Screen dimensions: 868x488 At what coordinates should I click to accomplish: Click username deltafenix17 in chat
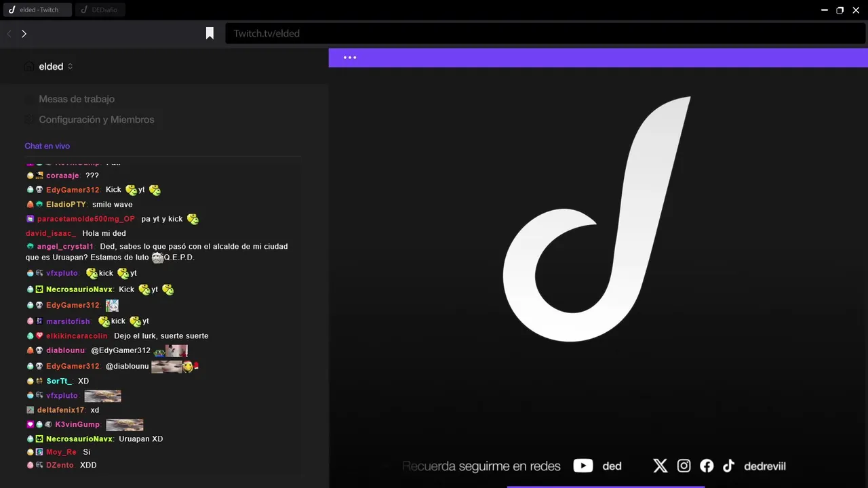tap(60, 410)
